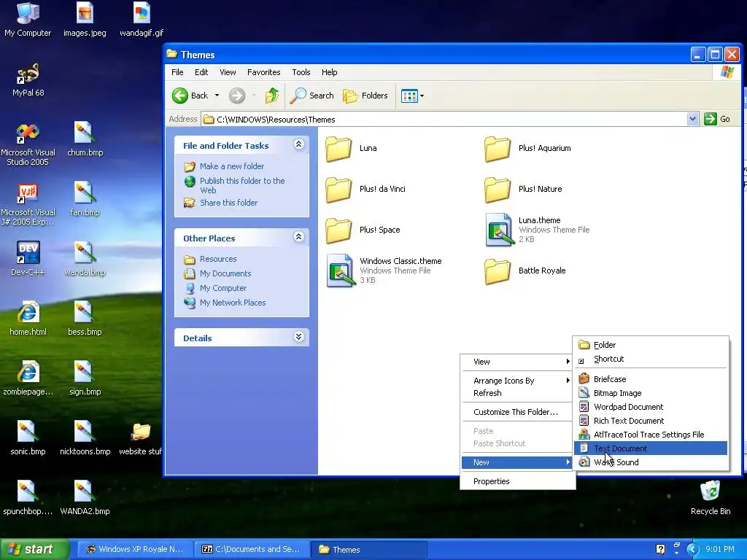This screenshot has width=747, height=560.
Task: Create a new Text Document
Action: point(651,448)
